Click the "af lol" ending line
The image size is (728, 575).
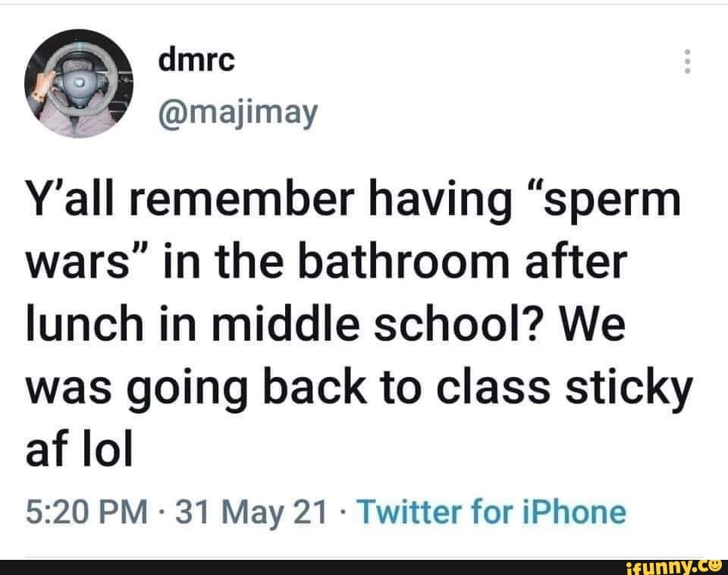[79, 453]
